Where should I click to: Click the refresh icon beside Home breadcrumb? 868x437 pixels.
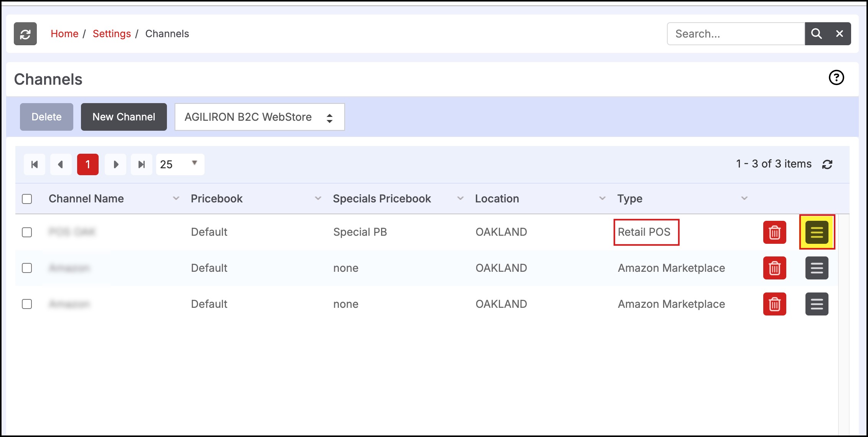pos(25,34)
